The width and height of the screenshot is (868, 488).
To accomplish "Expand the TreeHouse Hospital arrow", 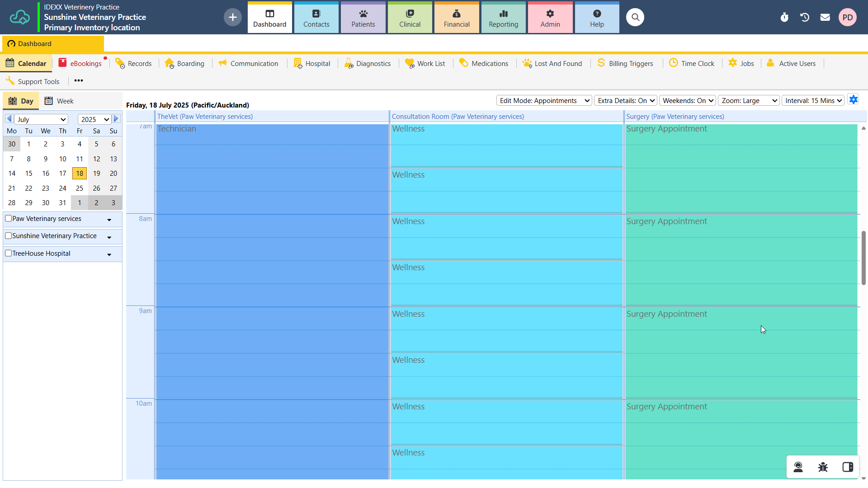I will pos(109,255).
